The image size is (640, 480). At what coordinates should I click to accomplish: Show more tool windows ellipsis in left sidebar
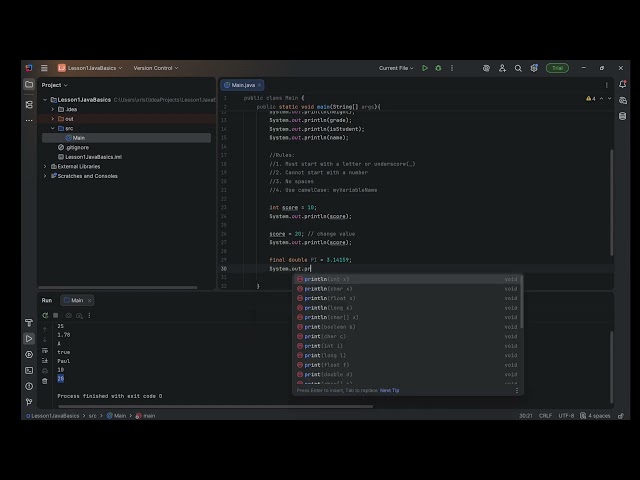click(29, 120)
